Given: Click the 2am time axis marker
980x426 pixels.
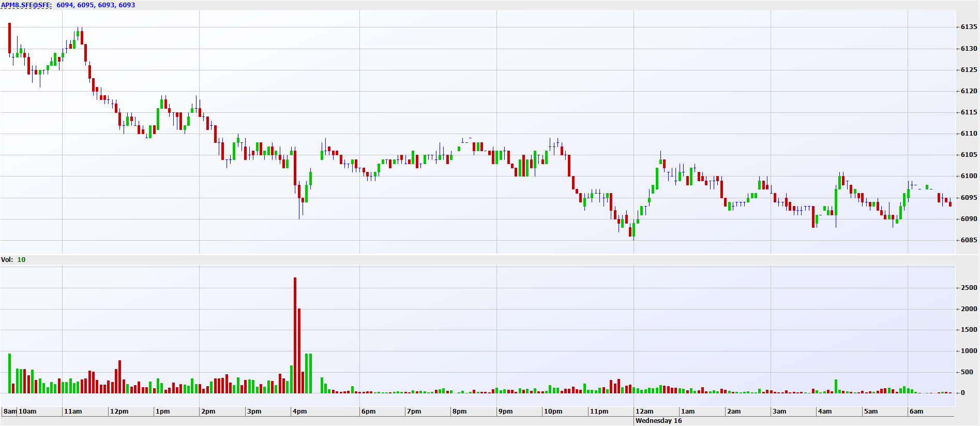Looking at the screenshot, I should pyautogui.click(x=734, y=412).
